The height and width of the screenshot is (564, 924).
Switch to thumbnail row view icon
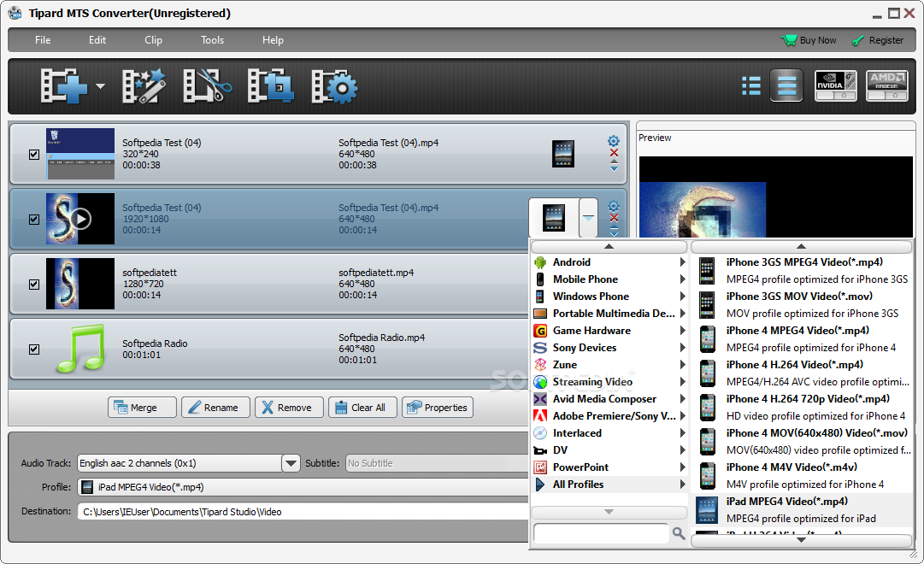pyautogui.click(x=786, y=86)
